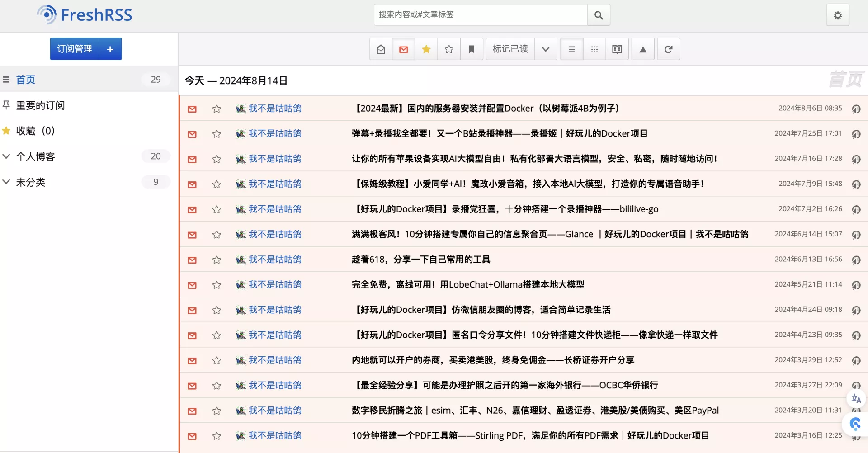
Task: Toggle show non-favorites outline star filter
Action: [x=449, y=49]
